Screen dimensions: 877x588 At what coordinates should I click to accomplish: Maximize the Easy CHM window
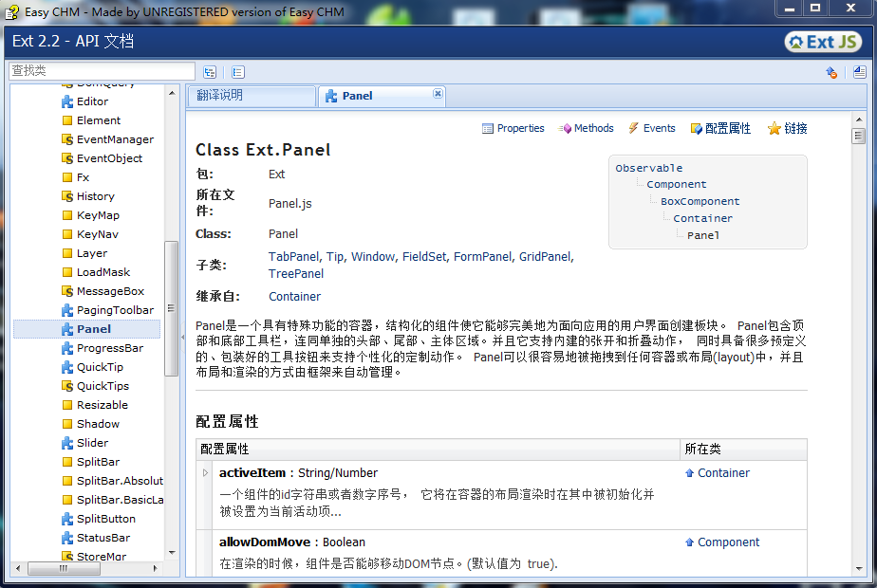[x=815, y=8]
